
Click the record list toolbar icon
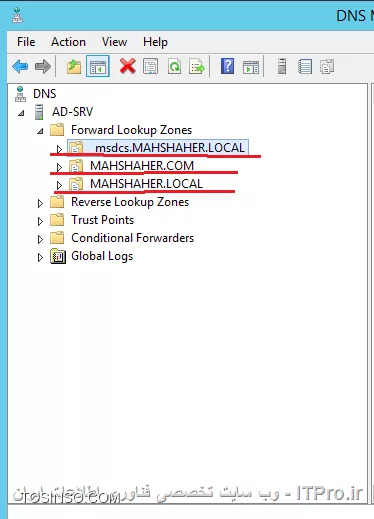tap(305, 66)
